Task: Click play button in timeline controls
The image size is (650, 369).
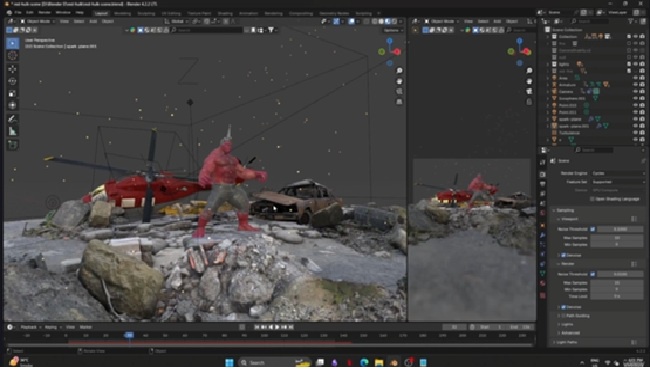Action: 277,327
